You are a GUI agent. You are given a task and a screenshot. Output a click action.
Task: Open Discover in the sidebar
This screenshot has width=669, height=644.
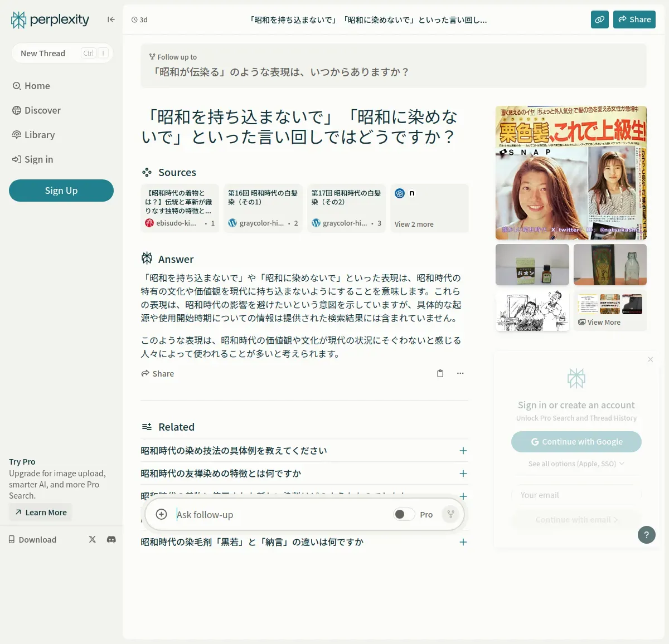click(x=37, y=110)
